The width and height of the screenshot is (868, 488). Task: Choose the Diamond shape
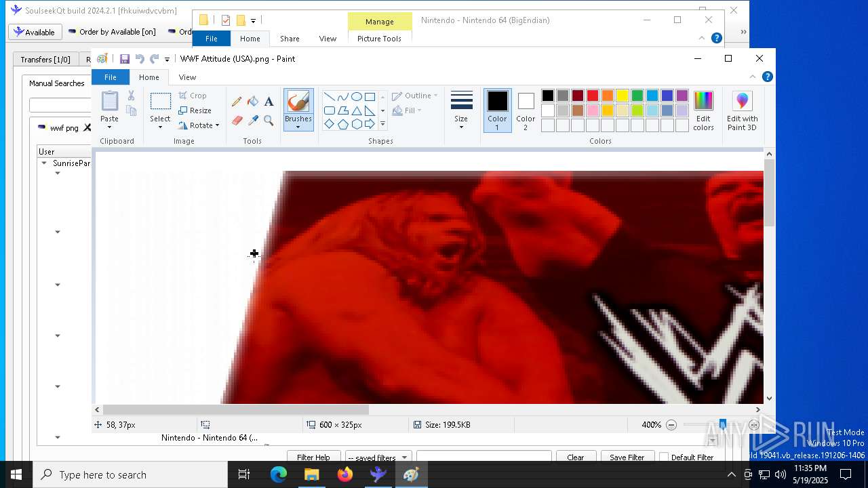329,124
